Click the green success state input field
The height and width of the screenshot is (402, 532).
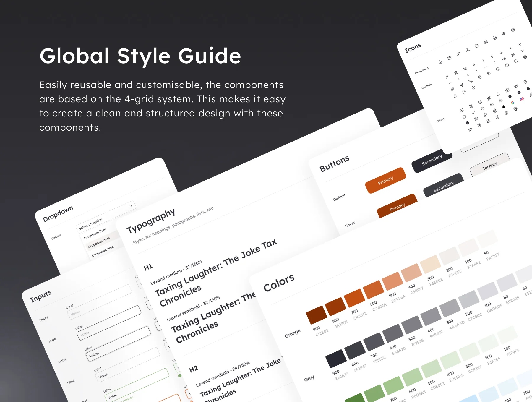click(137, 385)
